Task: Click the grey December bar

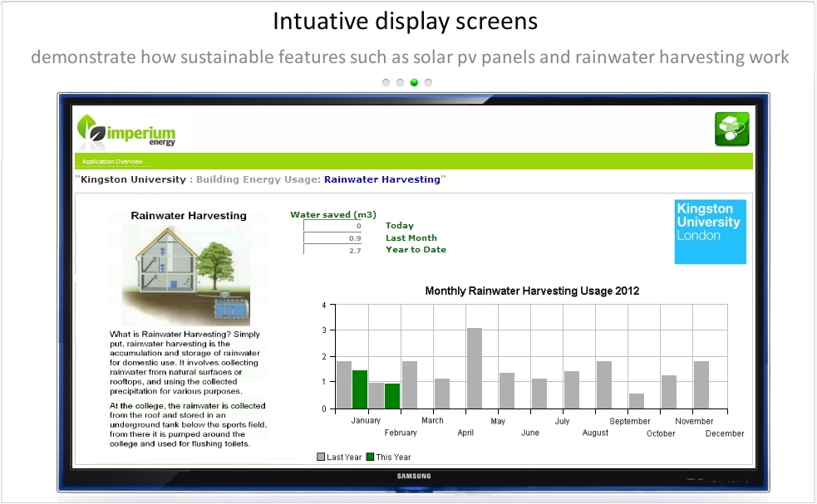Action: (x=701, y=384)
